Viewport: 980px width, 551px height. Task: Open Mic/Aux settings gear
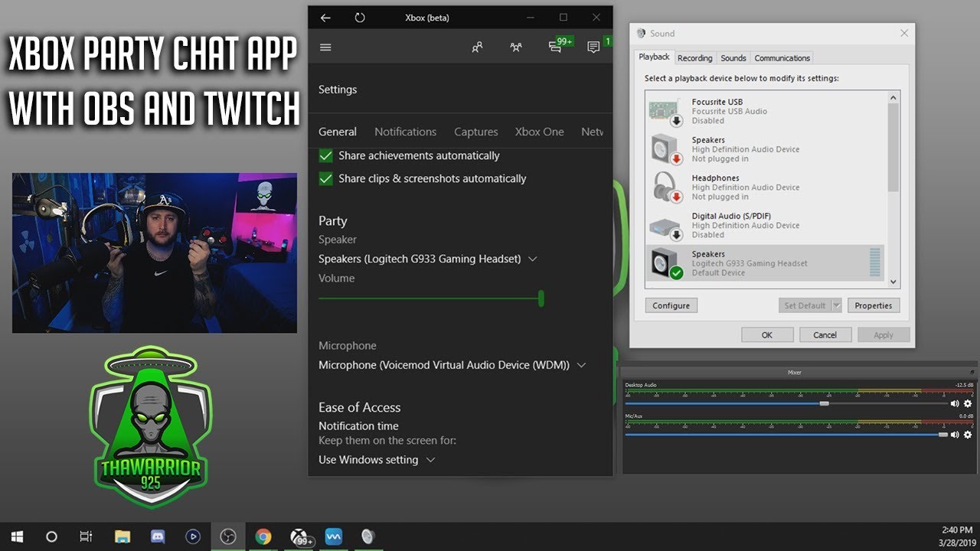pos(968,434)
